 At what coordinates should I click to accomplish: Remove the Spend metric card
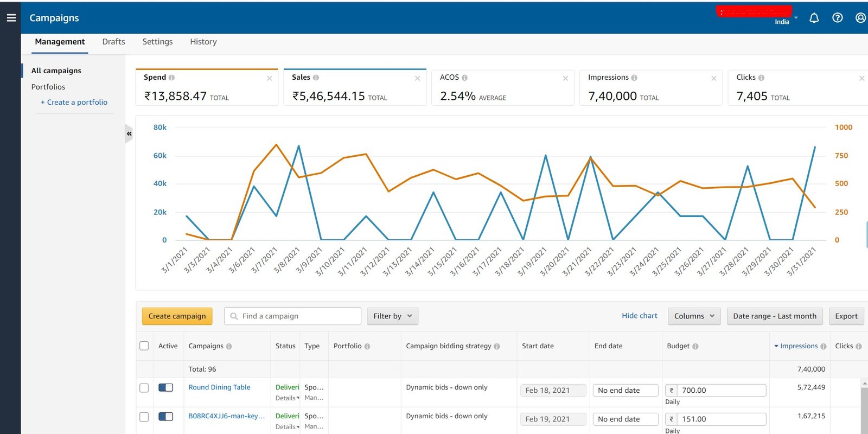pyautogui.click(x=269, y=79)
